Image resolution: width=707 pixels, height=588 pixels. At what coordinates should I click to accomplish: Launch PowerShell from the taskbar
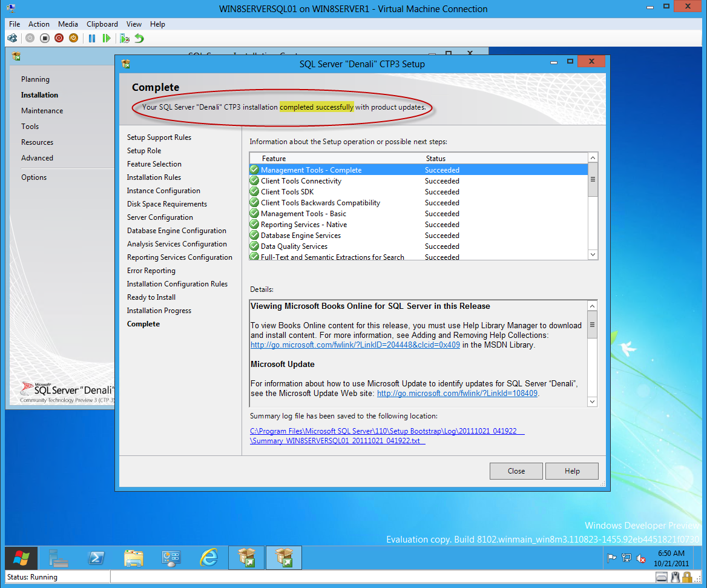point(96,558)
